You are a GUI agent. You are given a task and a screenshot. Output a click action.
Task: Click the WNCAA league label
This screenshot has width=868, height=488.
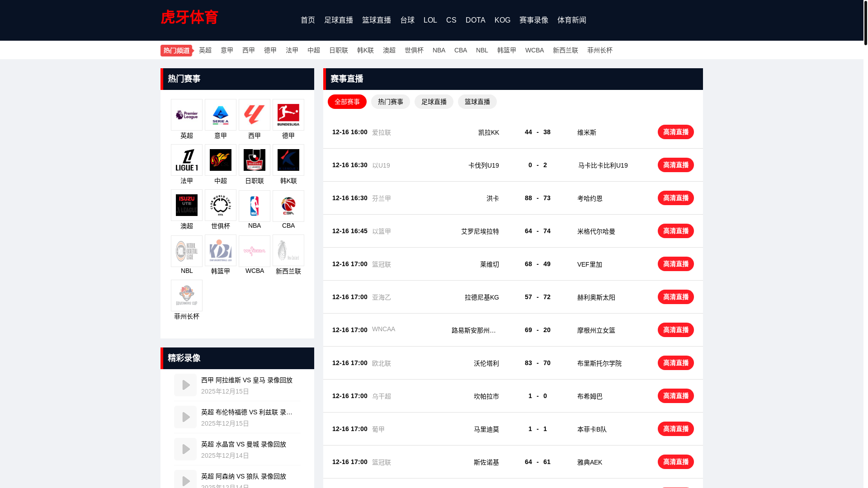coord(383,329)
